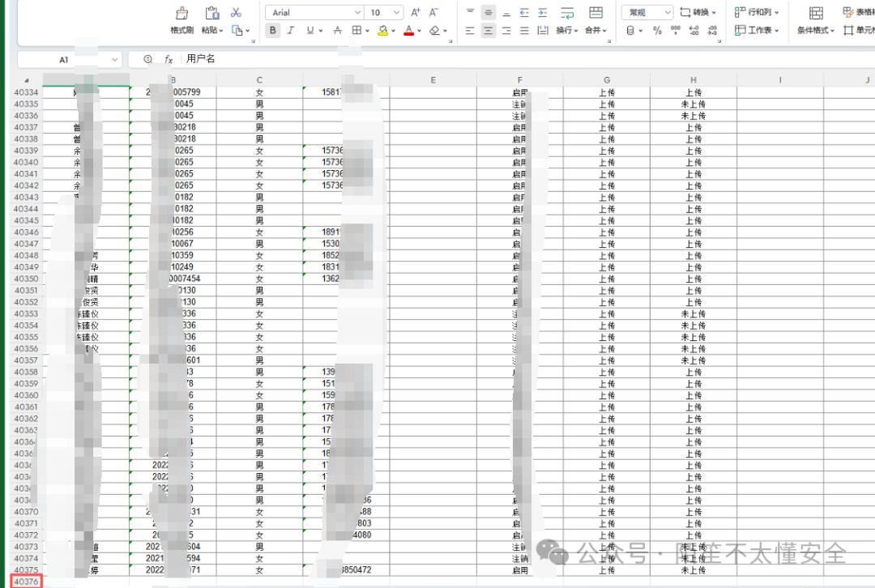Toggle middle vertical alignment

coord(489,12)
